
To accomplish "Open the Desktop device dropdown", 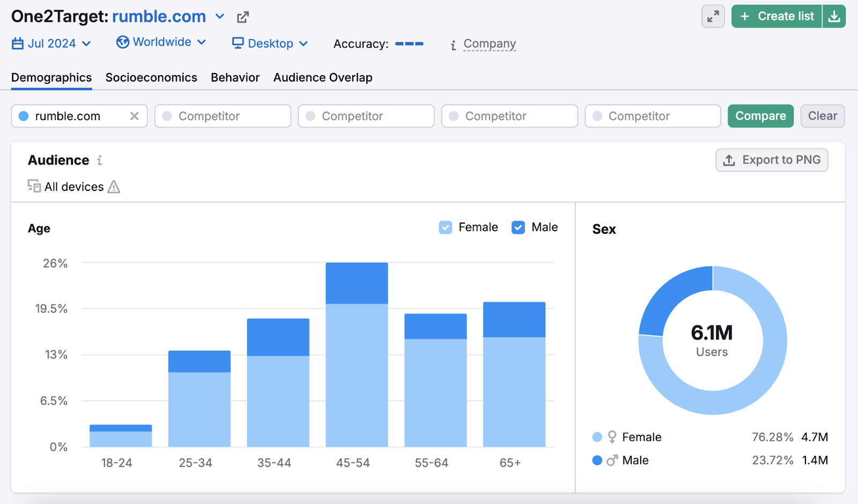I will [270, 43].
